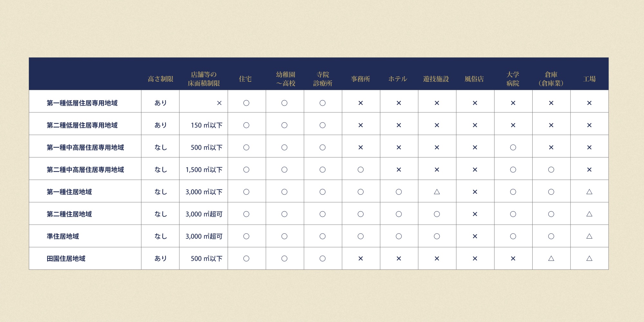
Task: Click the 準住居地域 row label
Action: [x=63, y=236]
